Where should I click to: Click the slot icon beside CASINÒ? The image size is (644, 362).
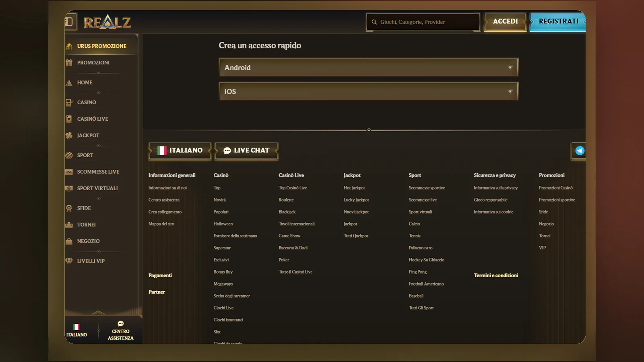tap(69, 103)
